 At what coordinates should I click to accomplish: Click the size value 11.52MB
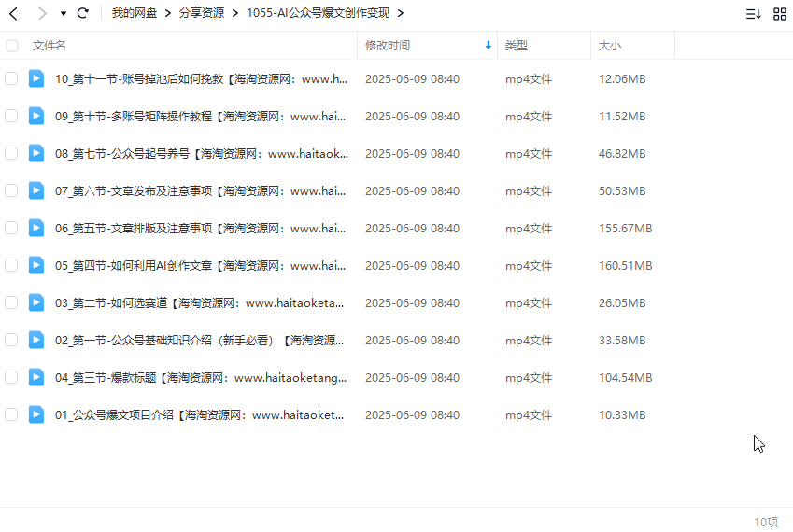point(622,117)
